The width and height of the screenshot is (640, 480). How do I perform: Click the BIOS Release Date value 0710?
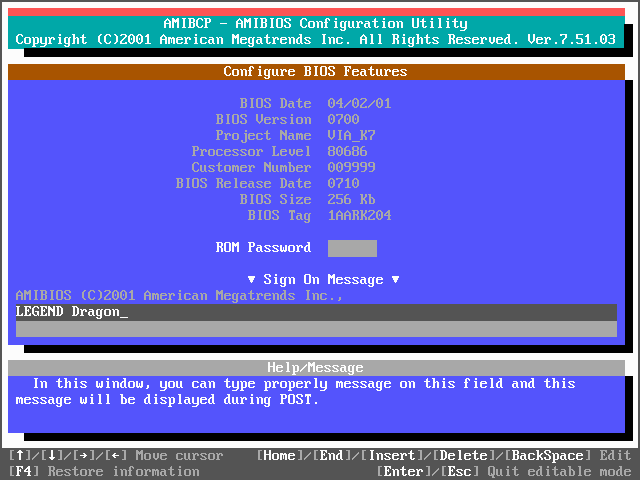click(x=343, y=183)
